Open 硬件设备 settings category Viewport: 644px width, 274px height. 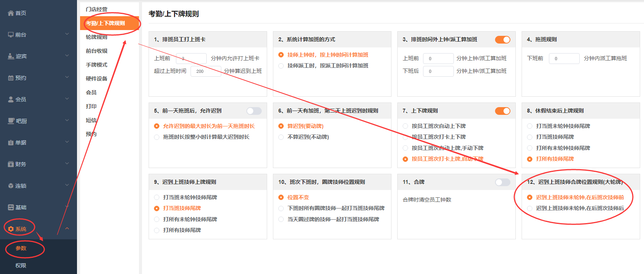(x=97, y=79)
